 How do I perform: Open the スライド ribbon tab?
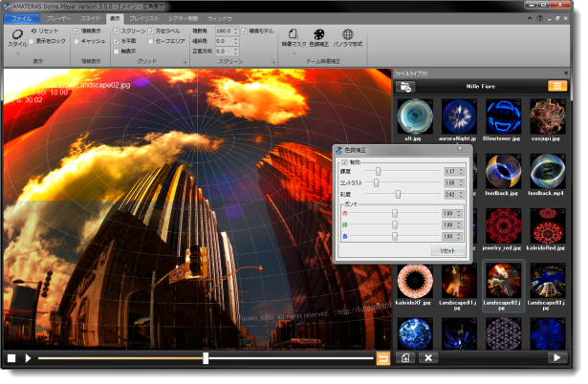89,18
